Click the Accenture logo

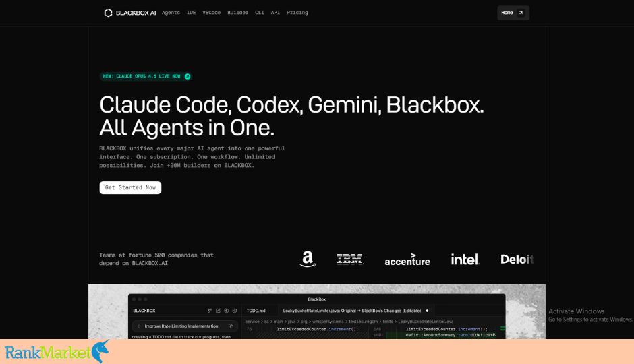click(x=407, y=260)
